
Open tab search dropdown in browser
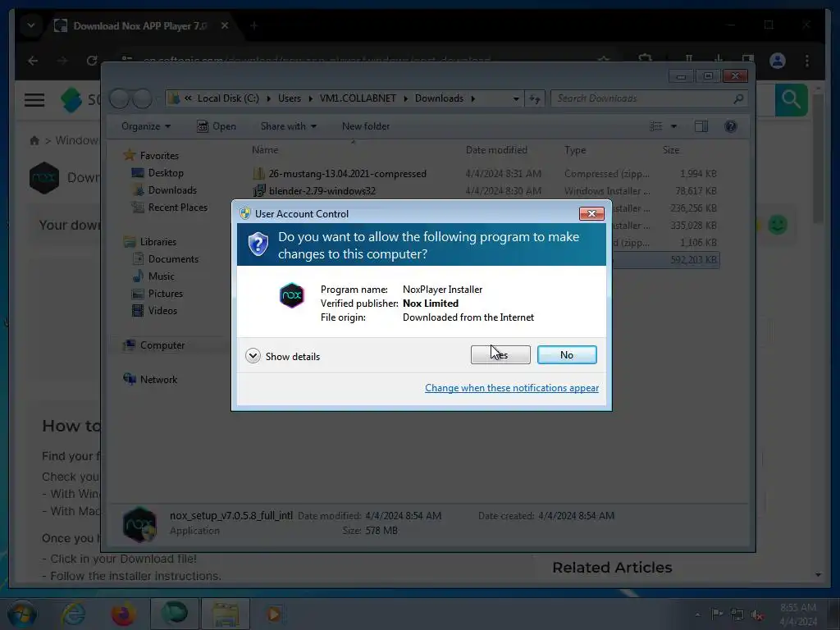click(31, 25)
